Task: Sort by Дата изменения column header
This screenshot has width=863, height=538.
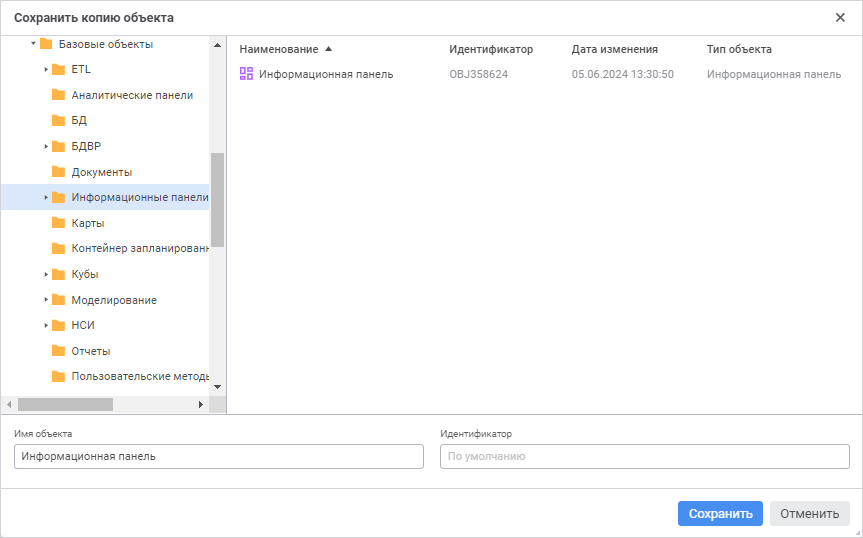Action: click(614, 49)
